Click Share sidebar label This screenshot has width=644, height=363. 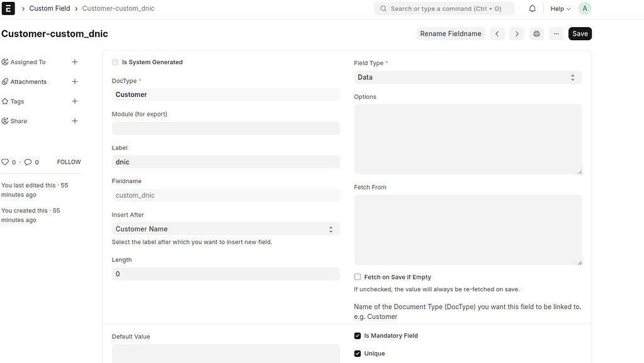(x=18, y=121)
